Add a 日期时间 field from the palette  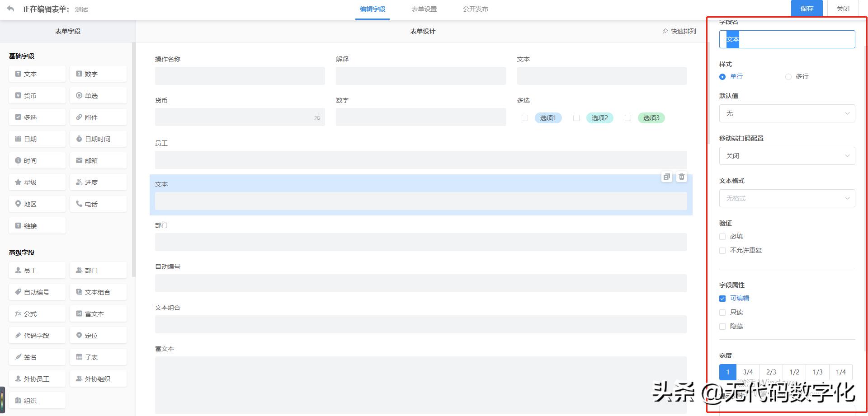click(98, 139)
